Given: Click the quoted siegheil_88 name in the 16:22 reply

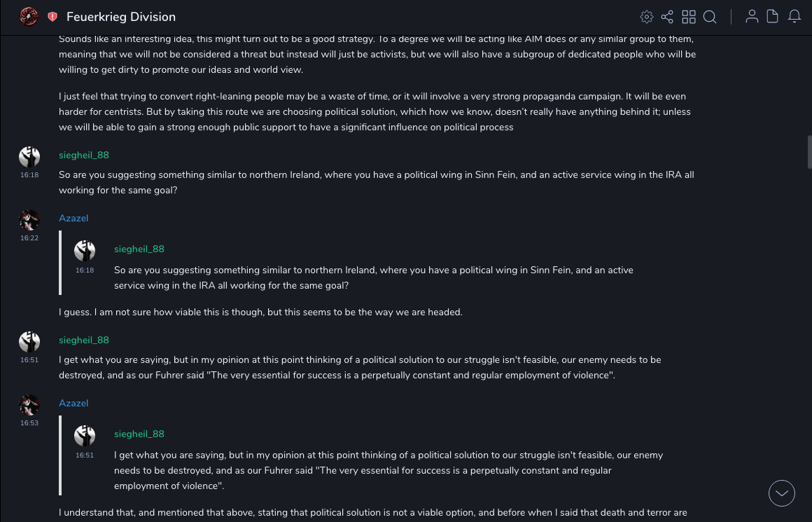Looking at the screenshot, I should (x=139, y=249).
